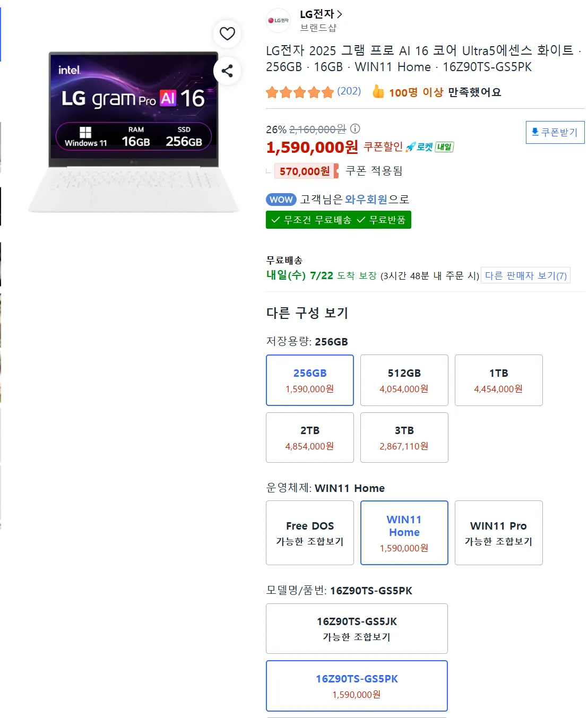Add the product to wishlist with heart icon
This screenshot has width=588, height=718.
227,33
